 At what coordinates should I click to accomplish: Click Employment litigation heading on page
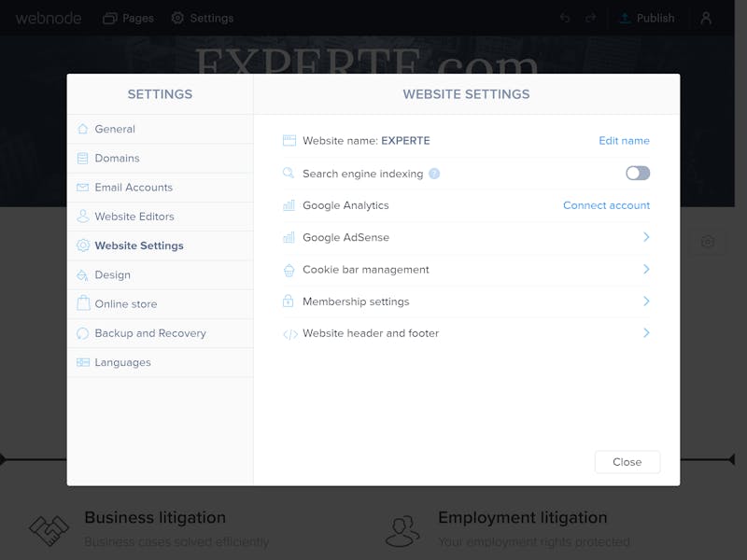tap(523, 518)
